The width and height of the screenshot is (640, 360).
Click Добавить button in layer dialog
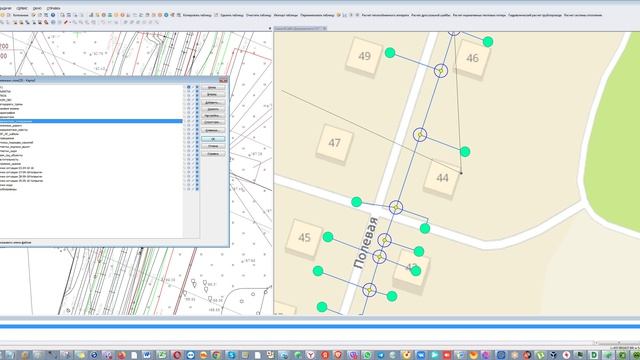coord(213,102)
